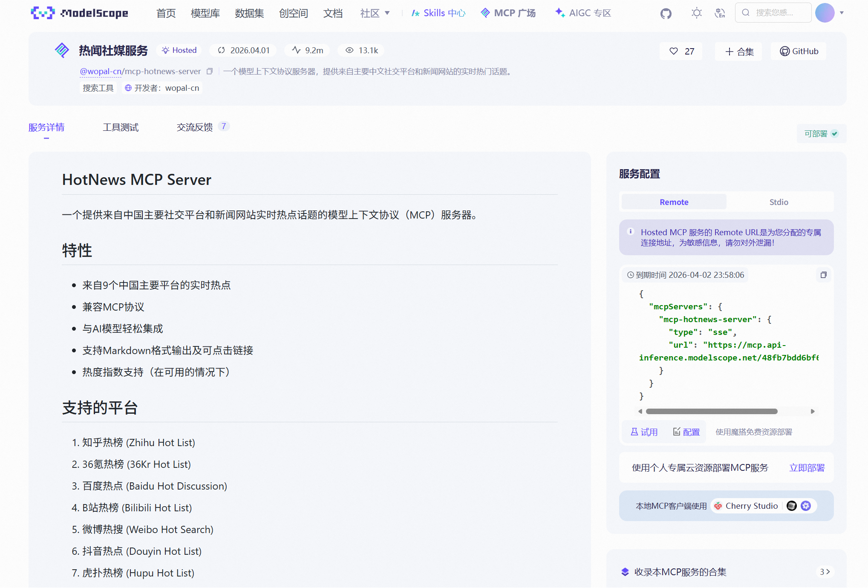Open Skills 中心 link
Screen dimensions: 868x588
[x=438, y=13]
